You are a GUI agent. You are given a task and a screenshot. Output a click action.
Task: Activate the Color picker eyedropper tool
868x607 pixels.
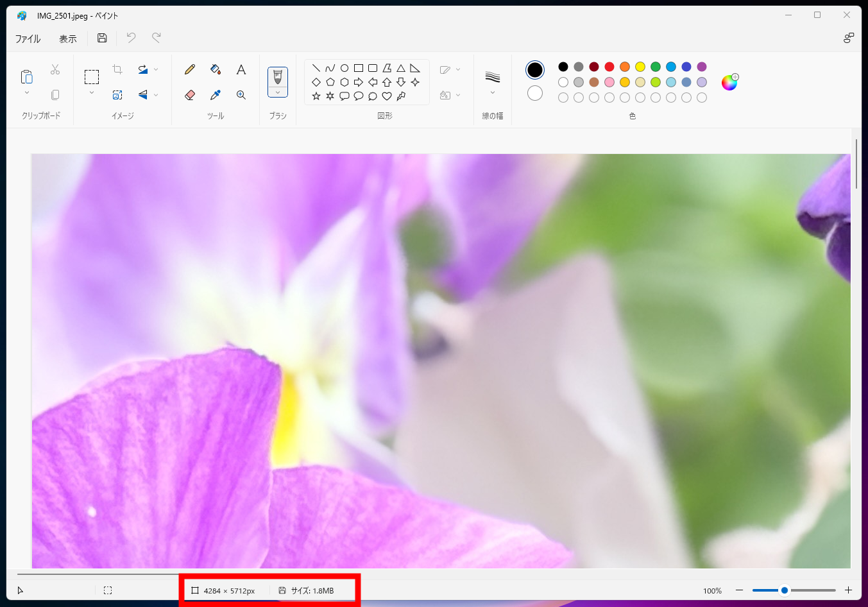[x=216, y=95]
